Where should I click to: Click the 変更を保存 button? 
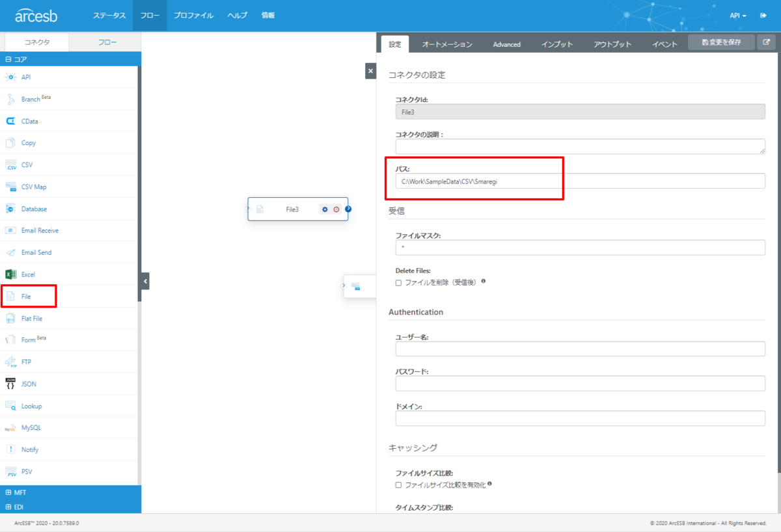coord(721,42)
